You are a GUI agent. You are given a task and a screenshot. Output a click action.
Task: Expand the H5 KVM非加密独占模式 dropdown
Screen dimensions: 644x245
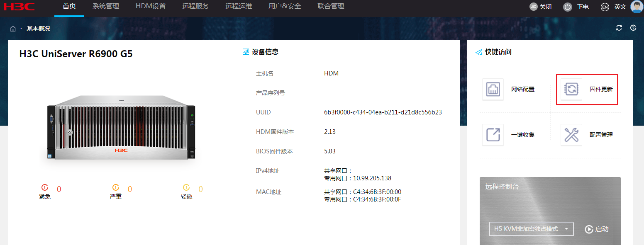(532, 229)
